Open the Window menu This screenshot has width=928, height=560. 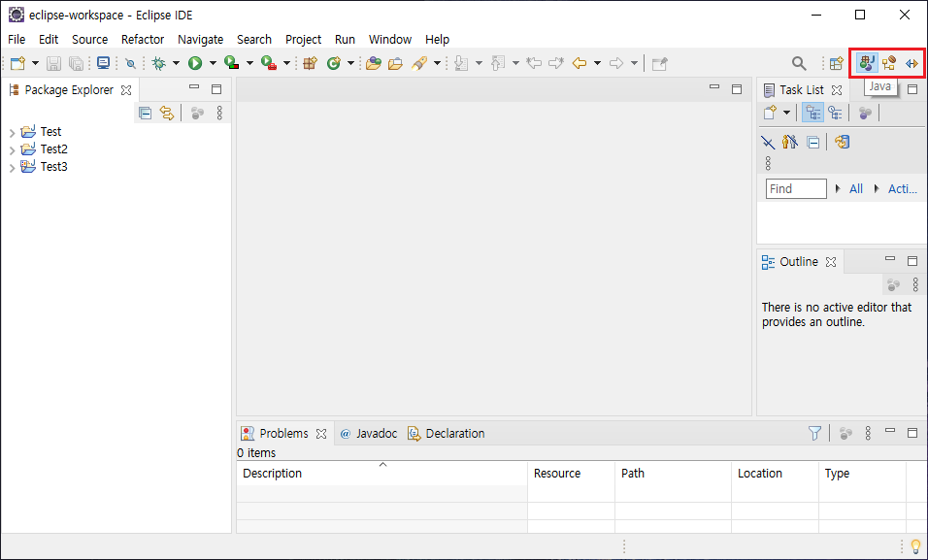390,40
